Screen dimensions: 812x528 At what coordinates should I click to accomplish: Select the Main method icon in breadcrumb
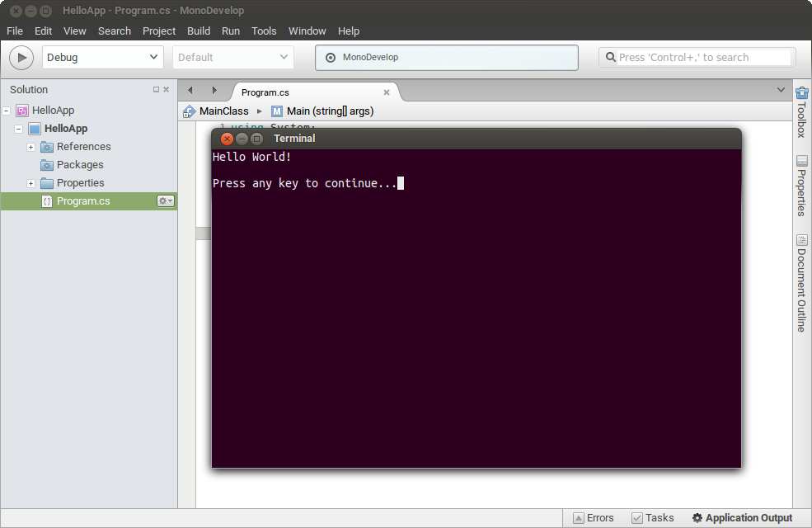(x=276, y=111)
